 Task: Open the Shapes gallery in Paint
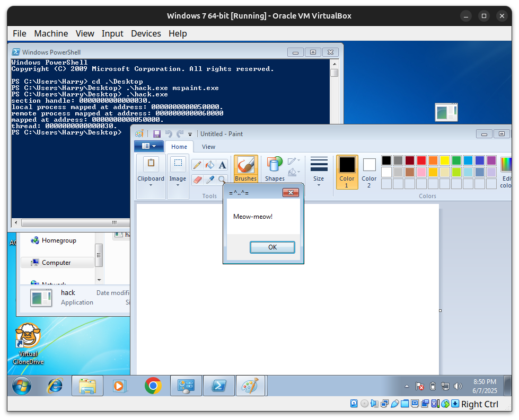click(275, 169)
